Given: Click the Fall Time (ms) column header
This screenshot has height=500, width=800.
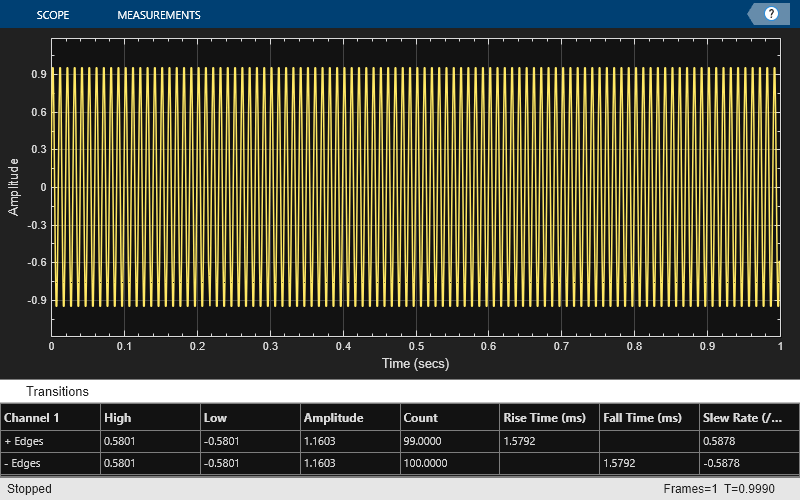Looking at the screenshot, I should (649, 418).
